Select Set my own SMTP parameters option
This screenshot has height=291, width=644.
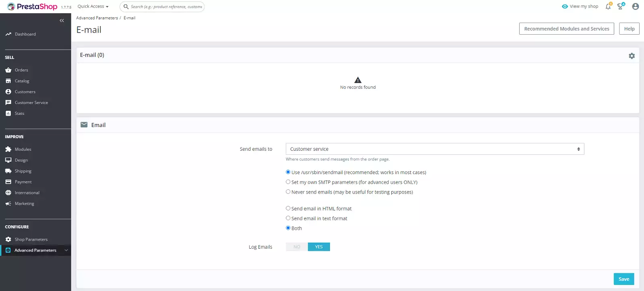pyautogui.click(x=288, y=182)
